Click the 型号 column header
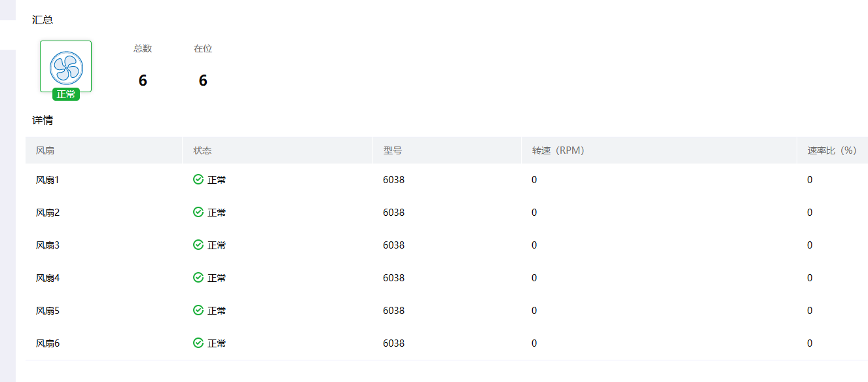The image size is (868, 382). coord(393,150)
